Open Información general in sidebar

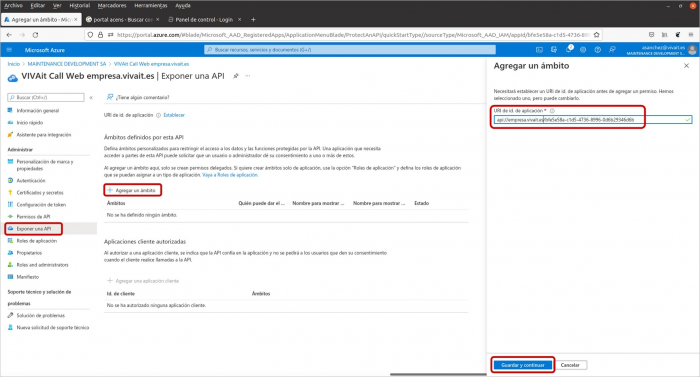click(x=38, y=111)
